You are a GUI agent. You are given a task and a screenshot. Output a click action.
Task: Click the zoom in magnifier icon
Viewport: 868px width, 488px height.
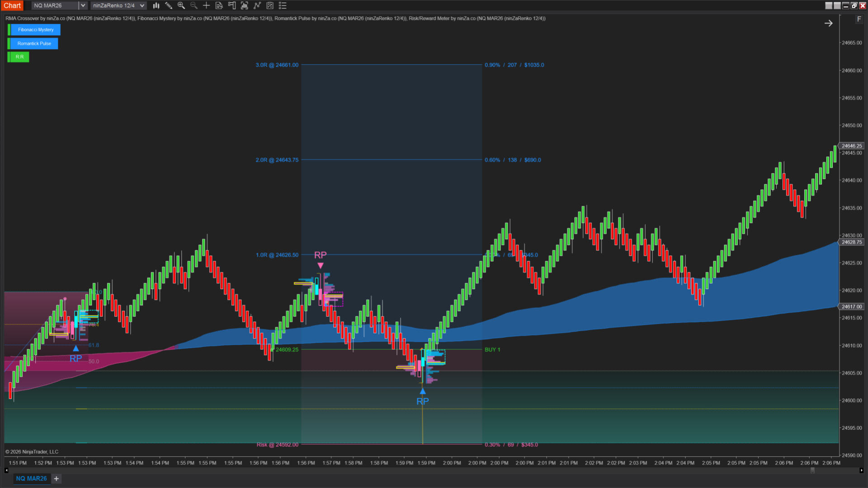tap(181, 5)
